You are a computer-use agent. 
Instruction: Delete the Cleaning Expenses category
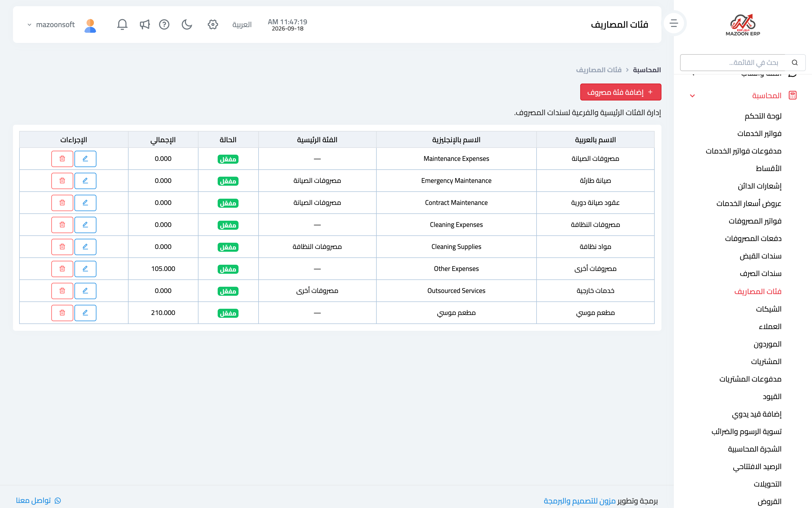coord(62,225)
